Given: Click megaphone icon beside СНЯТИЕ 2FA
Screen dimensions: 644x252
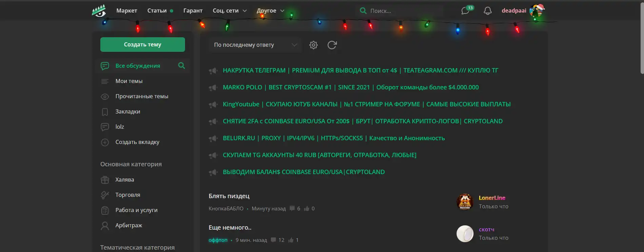Looking at the screenshot, I should point(213,122).
